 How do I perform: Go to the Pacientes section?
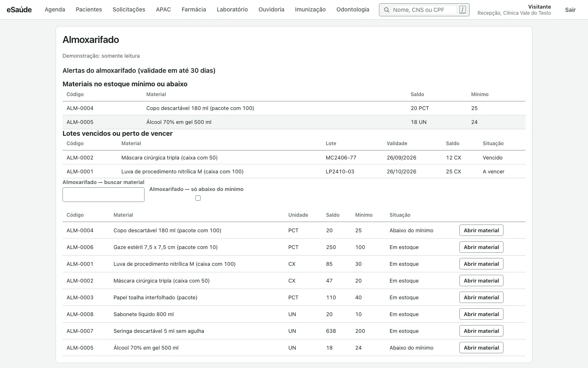89,9
